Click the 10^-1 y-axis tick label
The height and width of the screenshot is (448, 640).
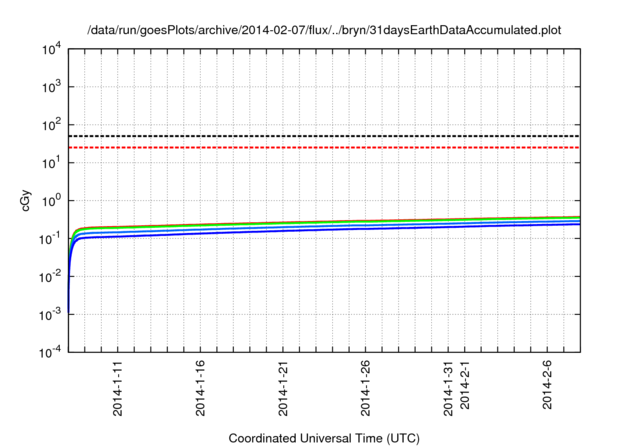tap(51, 239)
